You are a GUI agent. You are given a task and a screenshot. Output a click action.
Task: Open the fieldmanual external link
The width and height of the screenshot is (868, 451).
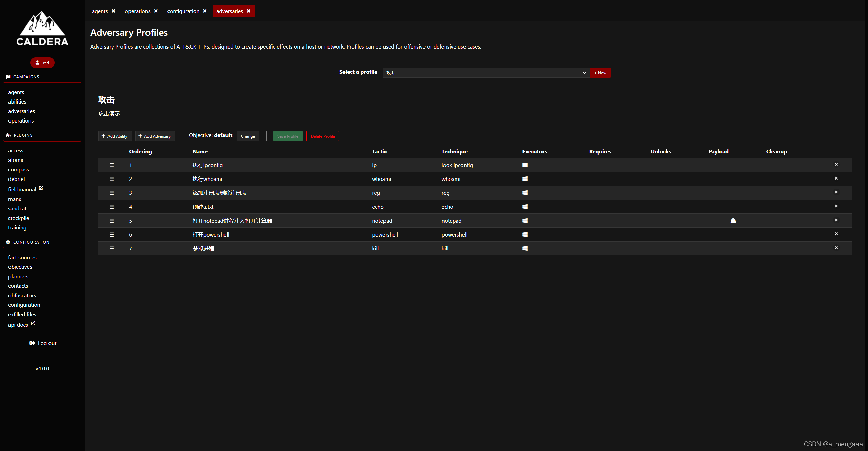[x=25, y=189]
